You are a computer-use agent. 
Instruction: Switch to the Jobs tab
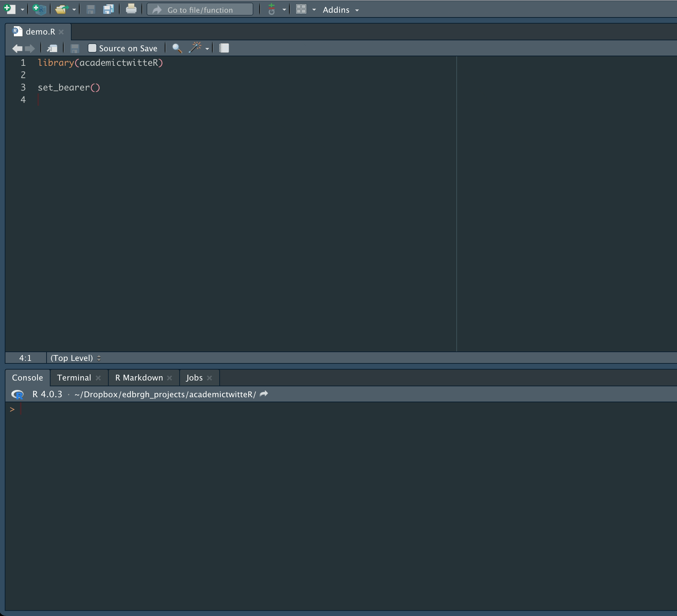(x=194, y=378)
